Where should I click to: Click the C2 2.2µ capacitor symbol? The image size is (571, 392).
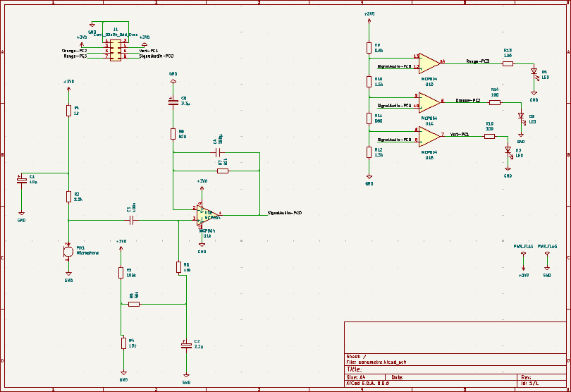[x=186, y=345]
